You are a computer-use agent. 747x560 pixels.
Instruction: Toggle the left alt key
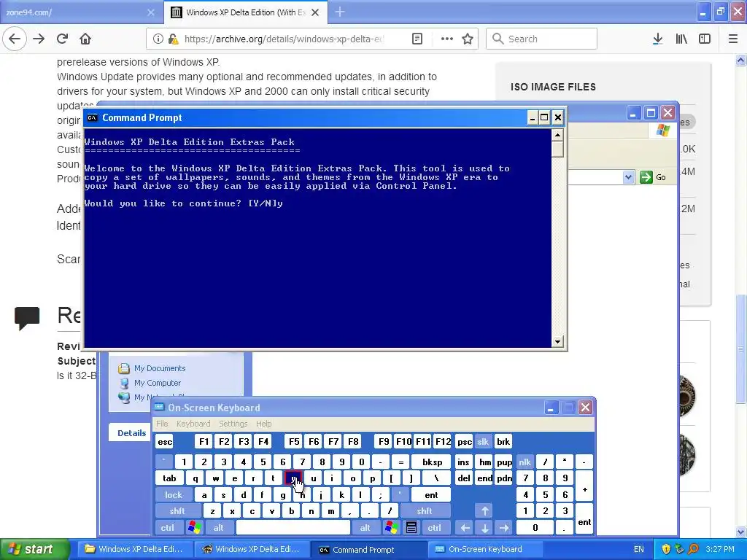(219, 528)
